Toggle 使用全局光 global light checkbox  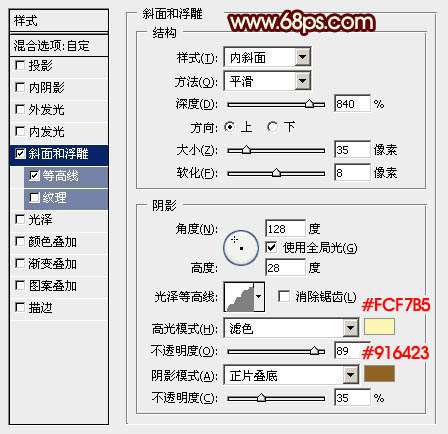coord(271,247)
